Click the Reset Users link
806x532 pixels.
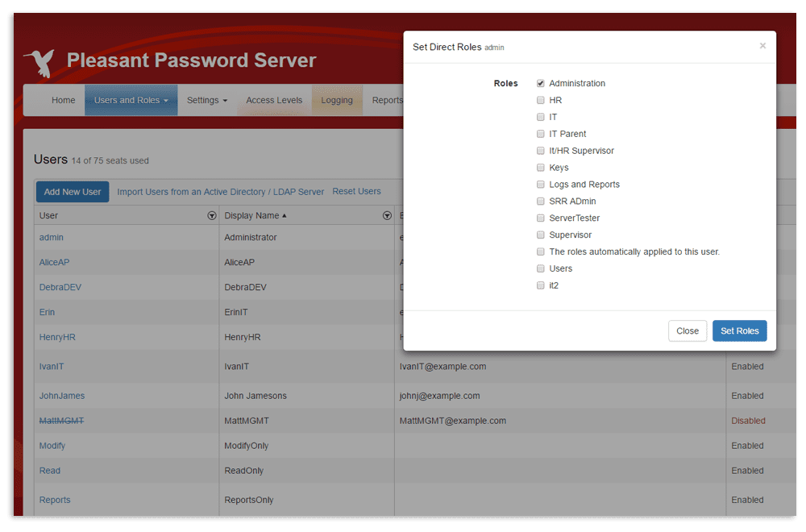[357, 191]
